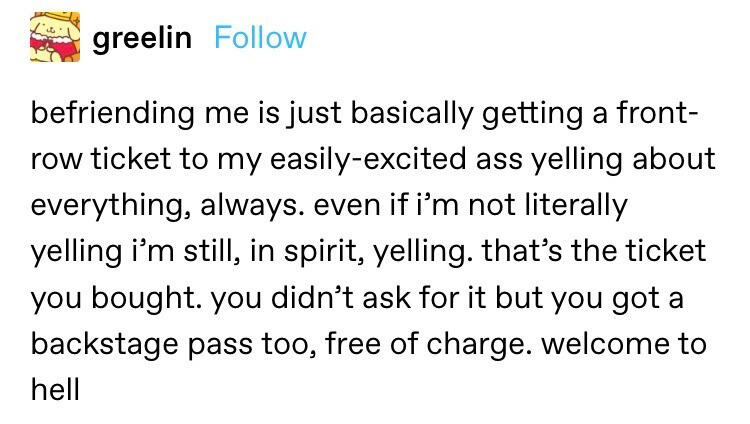Click the final word "hell" of the post
750x424 pixels.
tap(55, 389)
